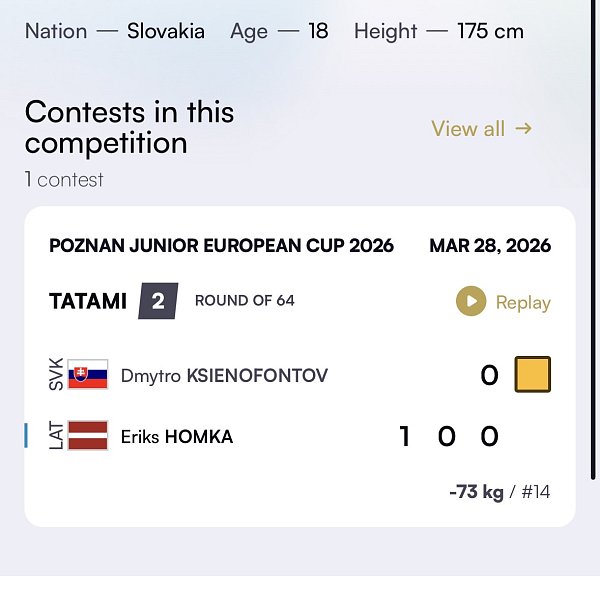Click the Contests in this competition heading

point(130,127)
